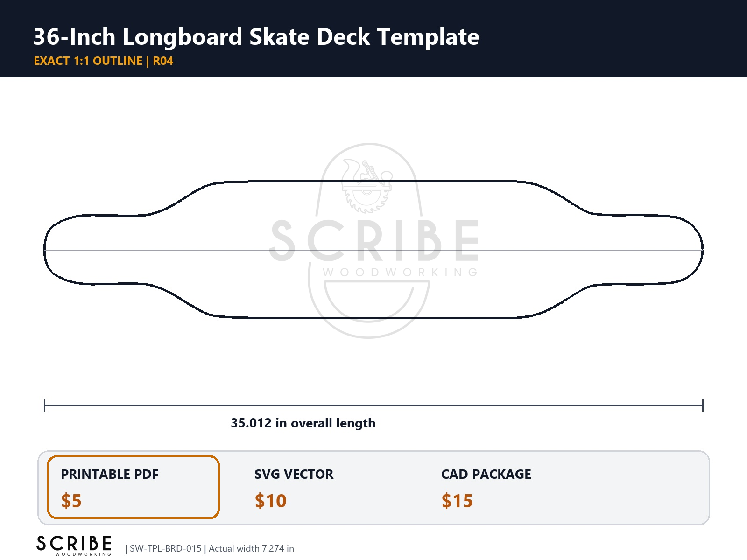Click the $15 price under CAD Package

click(x=457, y=501)
